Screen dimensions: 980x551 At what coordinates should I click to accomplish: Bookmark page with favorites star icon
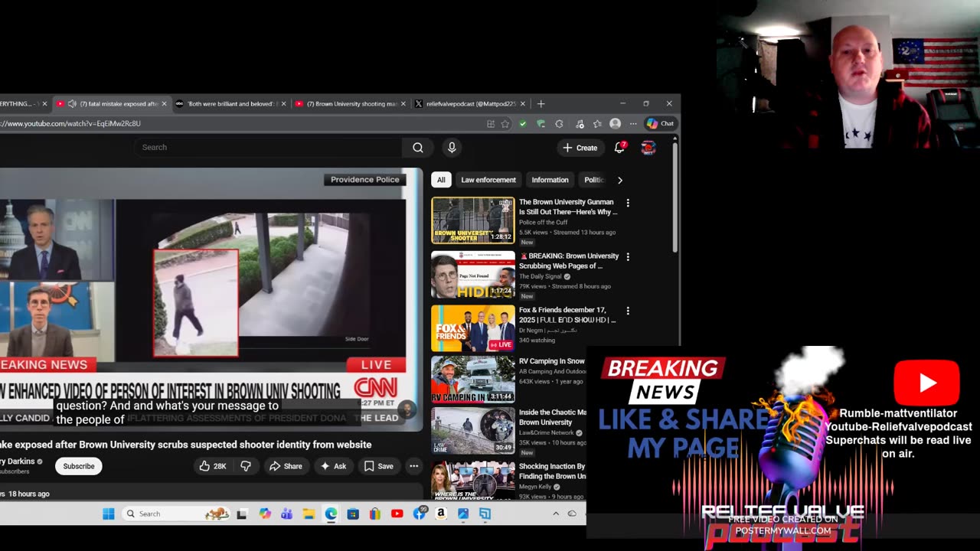[505, 123]
